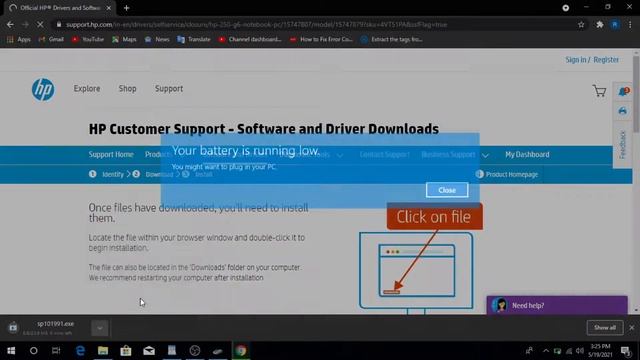Open the Translate bookmark
This screenshot has height=360, width=640.
[x=194, y=39]
